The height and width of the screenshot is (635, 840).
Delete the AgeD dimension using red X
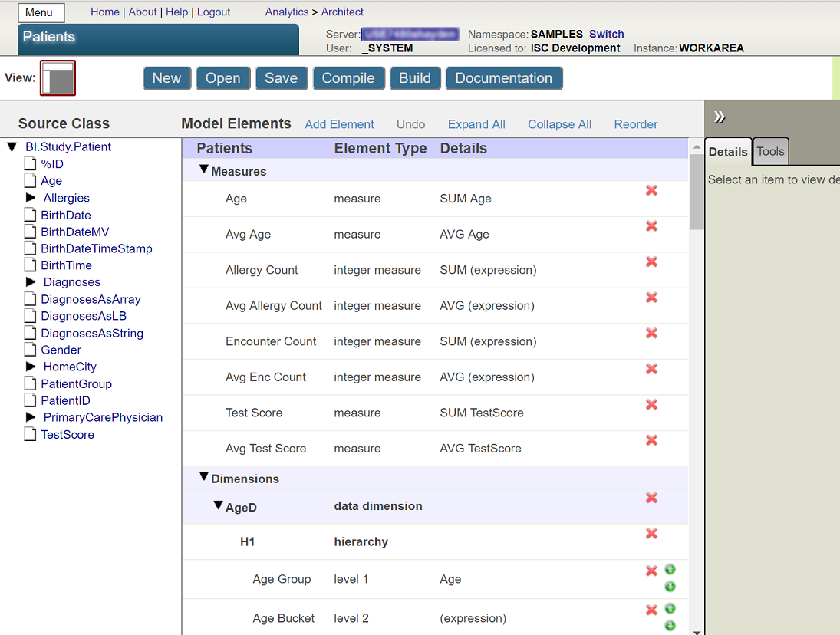651,498
